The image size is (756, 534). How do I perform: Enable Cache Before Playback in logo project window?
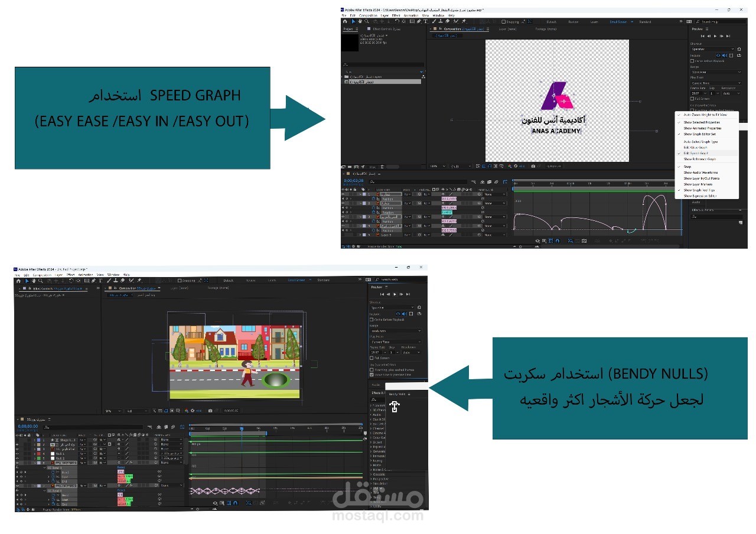click(x=692, y=61)
